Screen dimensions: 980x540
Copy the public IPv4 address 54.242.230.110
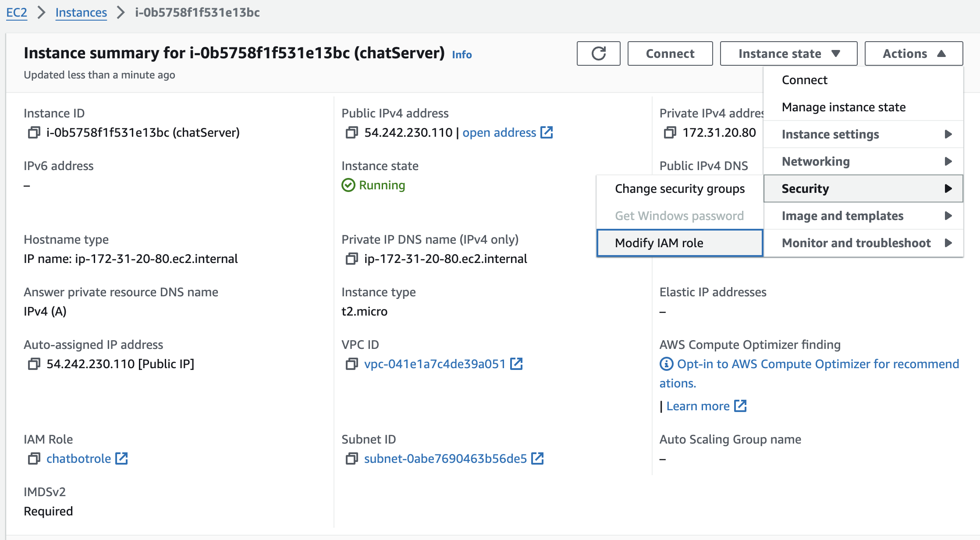click(352, 132)
